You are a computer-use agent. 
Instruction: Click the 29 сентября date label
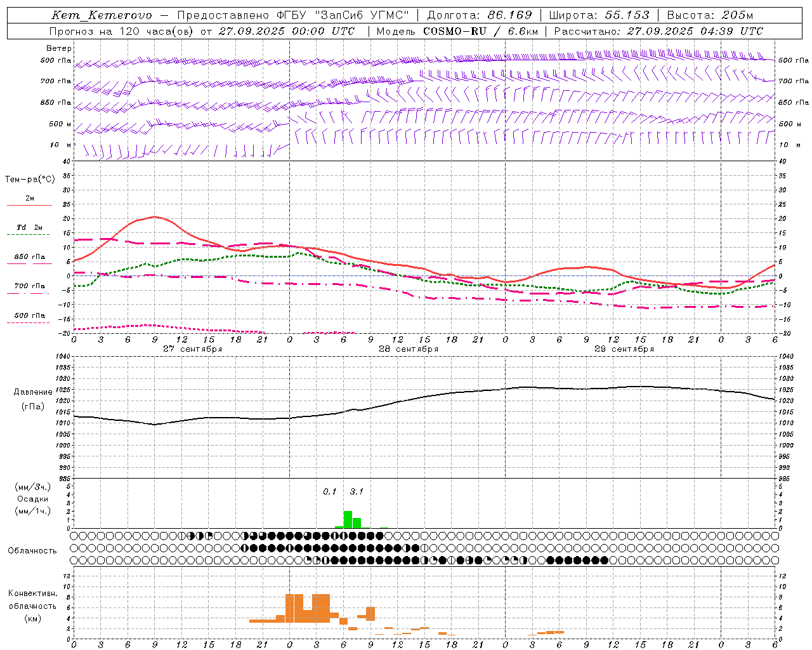click(624, 349)
